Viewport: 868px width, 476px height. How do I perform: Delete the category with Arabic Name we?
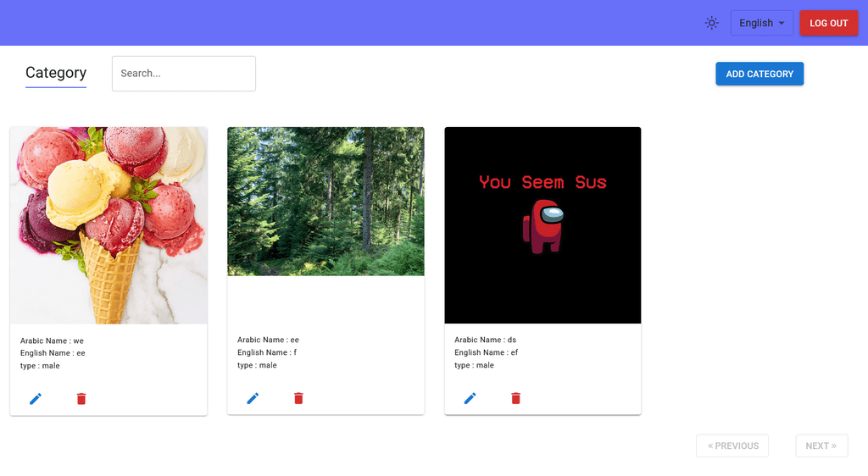[81, 399]
